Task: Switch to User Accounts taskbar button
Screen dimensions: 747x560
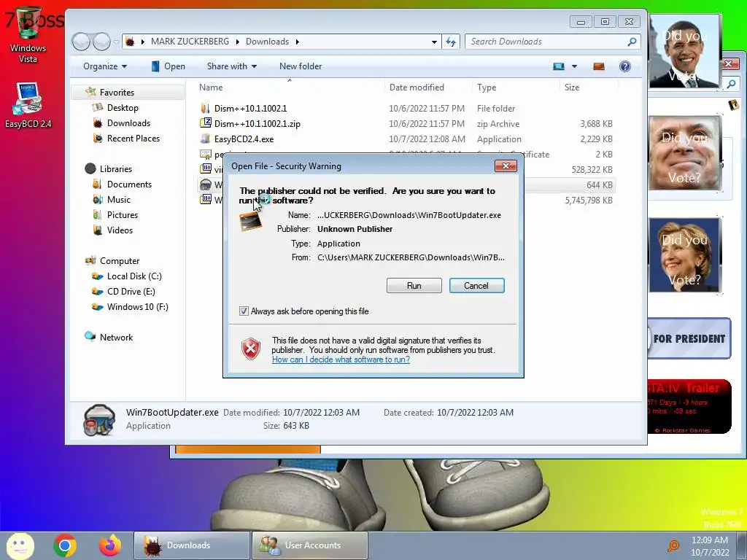Action: pyautogui.click(x=309, y=545)
